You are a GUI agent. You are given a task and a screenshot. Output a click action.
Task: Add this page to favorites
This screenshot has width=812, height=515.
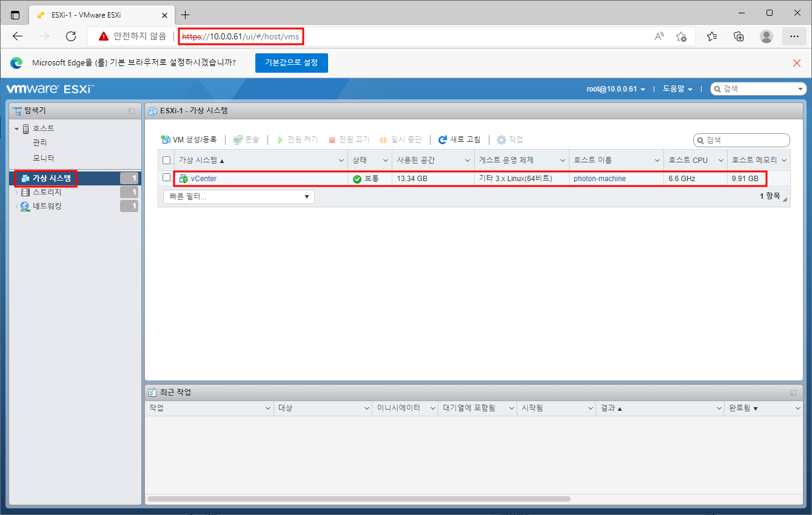(681, 36)
